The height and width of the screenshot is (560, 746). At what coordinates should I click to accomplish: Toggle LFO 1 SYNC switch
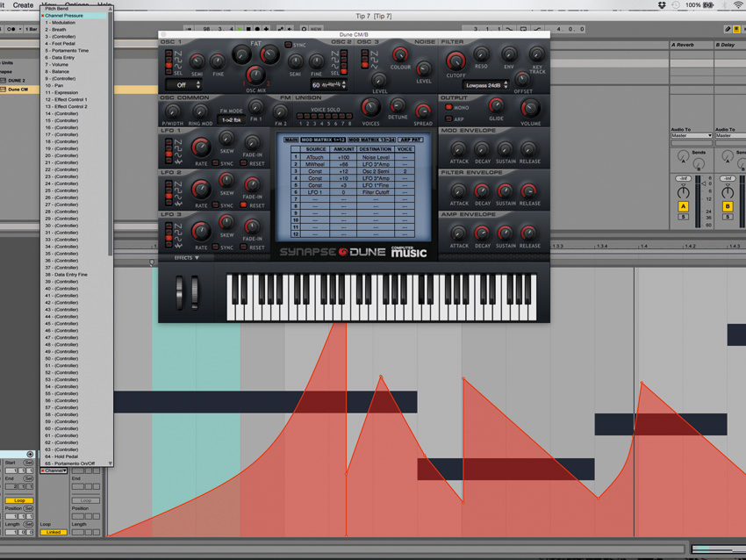pos(216,163)
